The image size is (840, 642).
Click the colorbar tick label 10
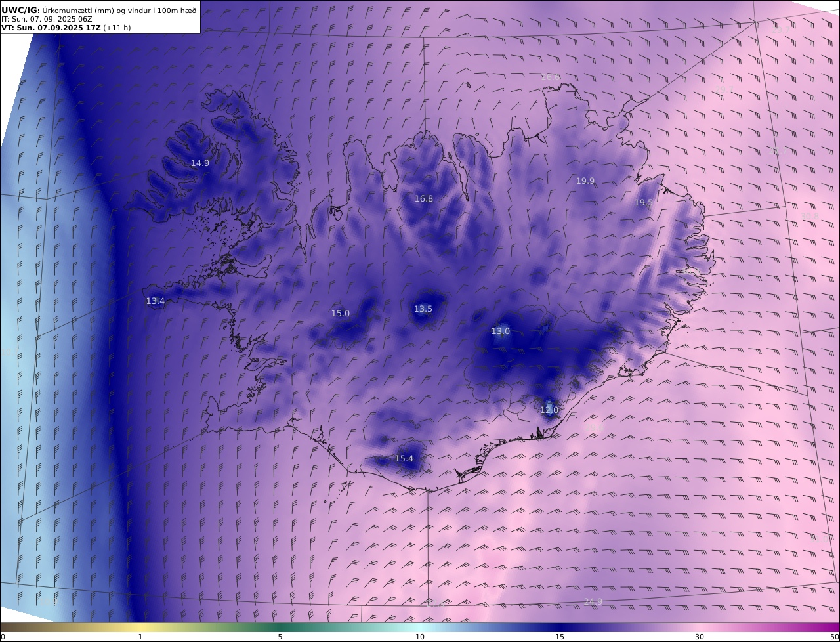pos(420,637)
